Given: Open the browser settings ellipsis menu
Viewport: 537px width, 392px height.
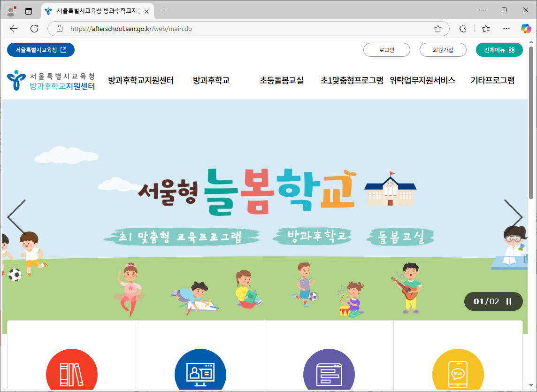Looking at the screenshot, I should [x=506, y=28].
